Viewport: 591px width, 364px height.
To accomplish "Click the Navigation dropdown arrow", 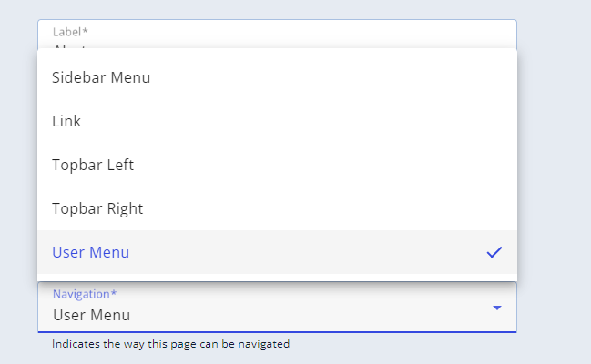I will [497, 308].
